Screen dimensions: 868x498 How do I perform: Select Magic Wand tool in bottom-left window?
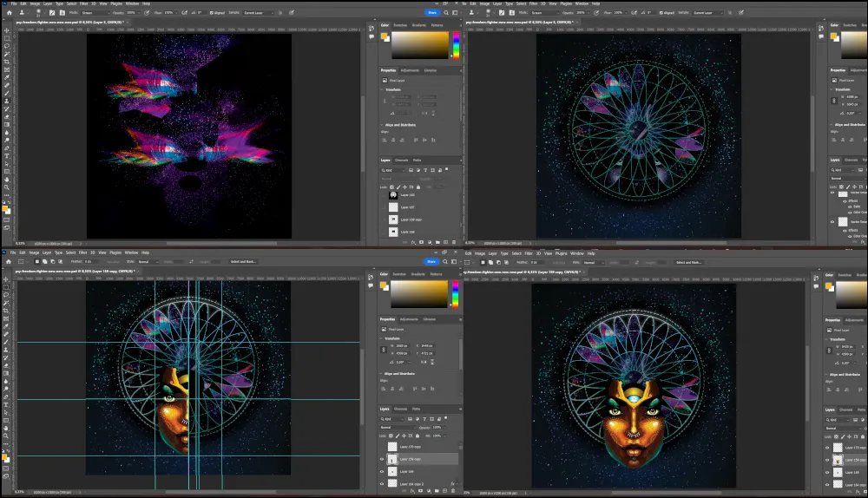pos(7,303)
